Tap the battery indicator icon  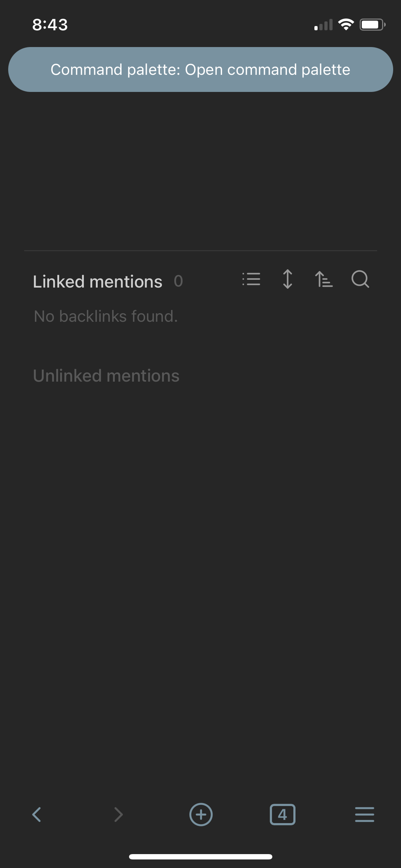pyautogui.click(x=372, y=25)
